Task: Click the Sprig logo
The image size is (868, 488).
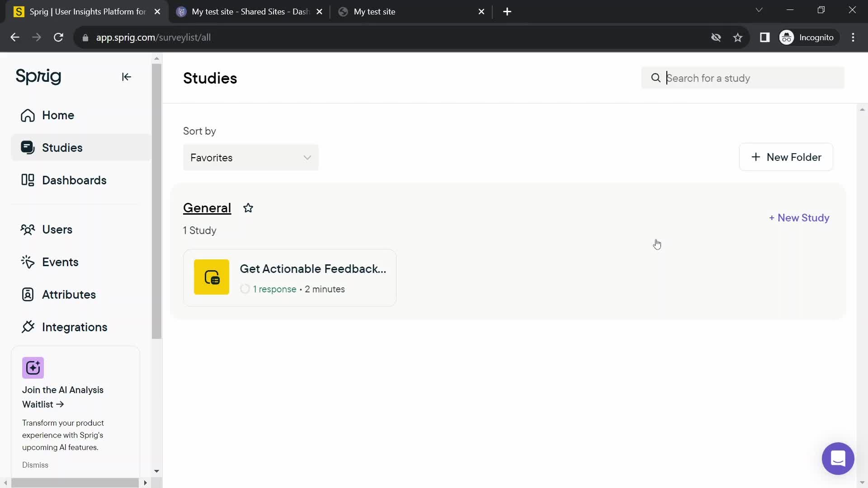Action: pyautogui.click(x=38, y=76)
